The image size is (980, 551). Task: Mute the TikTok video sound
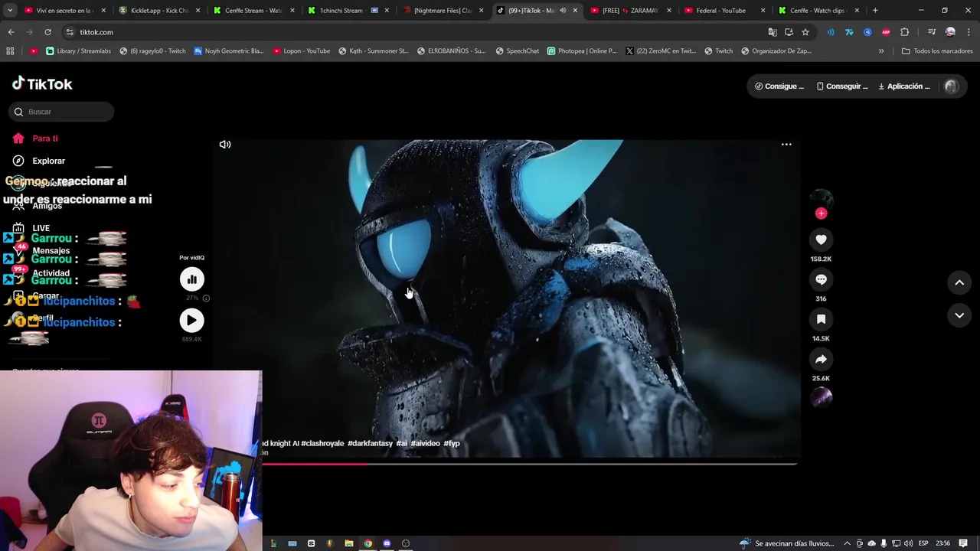(x=225, y=144)
